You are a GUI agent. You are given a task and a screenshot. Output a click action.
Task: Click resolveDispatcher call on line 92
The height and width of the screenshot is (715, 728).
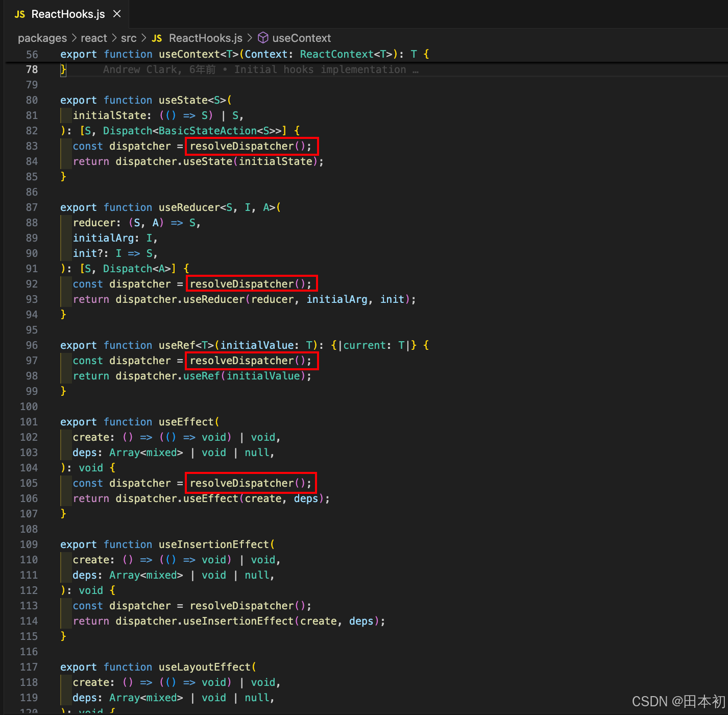pyautogui.click(x=251, y=284)
